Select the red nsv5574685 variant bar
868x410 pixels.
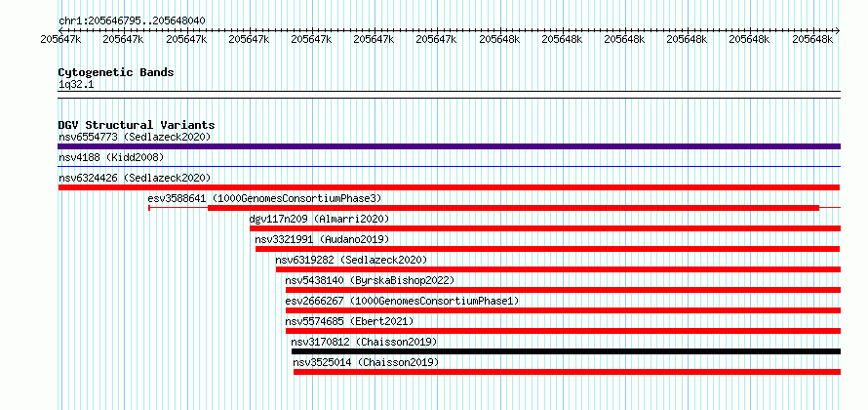[563, 331]
